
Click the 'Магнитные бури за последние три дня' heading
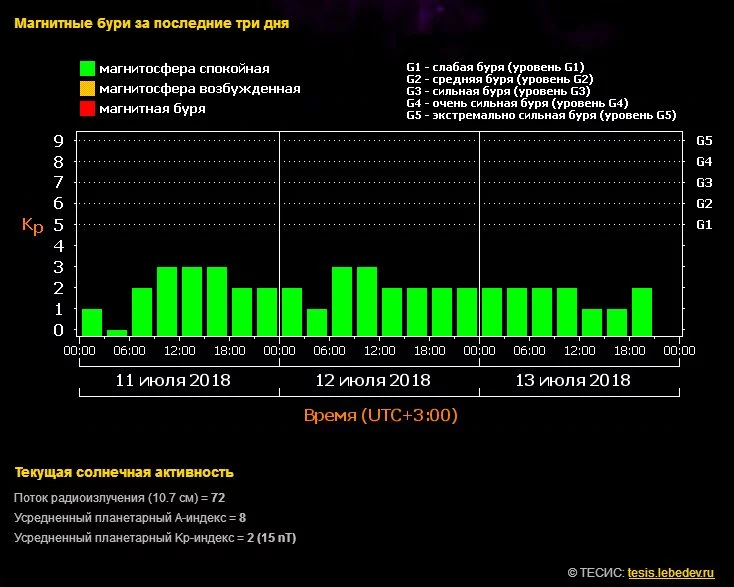click(x=152, y=24)
